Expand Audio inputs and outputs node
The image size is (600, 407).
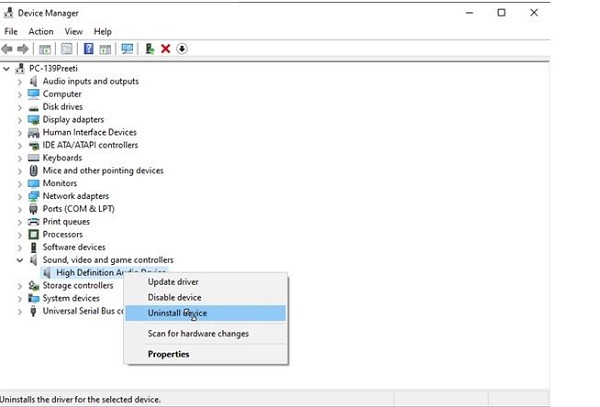(20, 82)
